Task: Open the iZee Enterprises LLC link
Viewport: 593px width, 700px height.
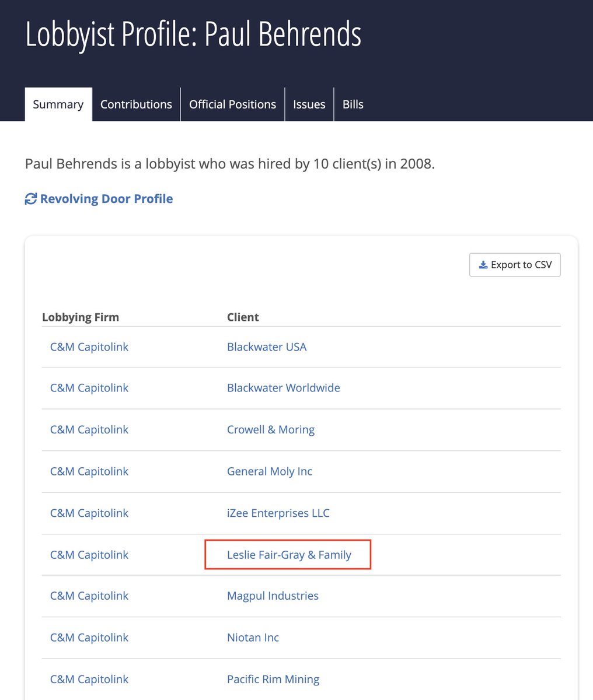Action: 278,513
